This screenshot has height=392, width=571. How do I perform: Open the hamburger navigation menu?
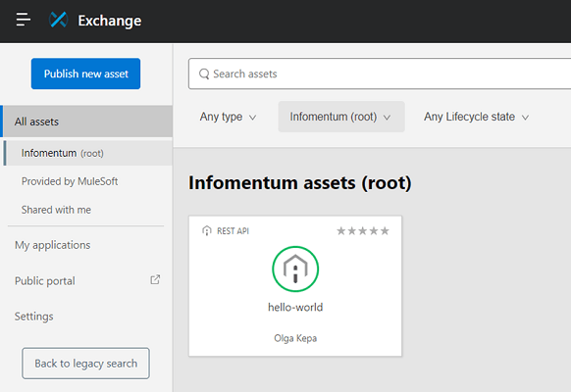coord(23,20)
